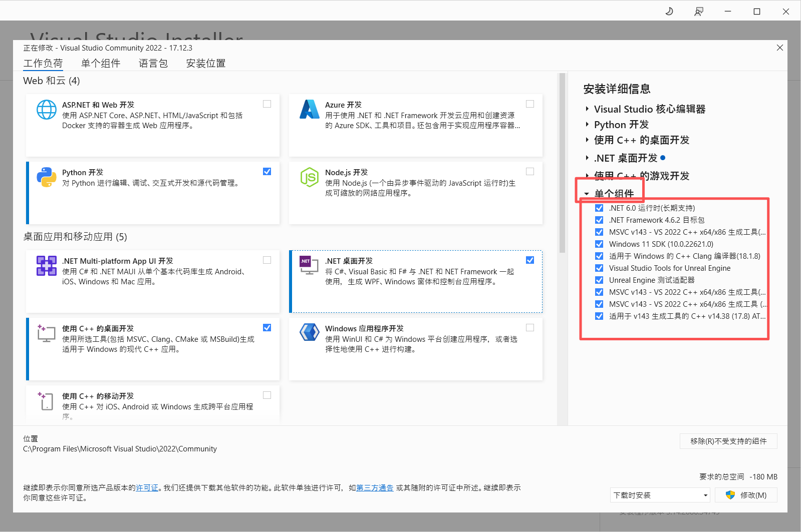Screen dimensions: 801x532
Task: Expand Visual Studio core editor details
Action: [587, 109]
